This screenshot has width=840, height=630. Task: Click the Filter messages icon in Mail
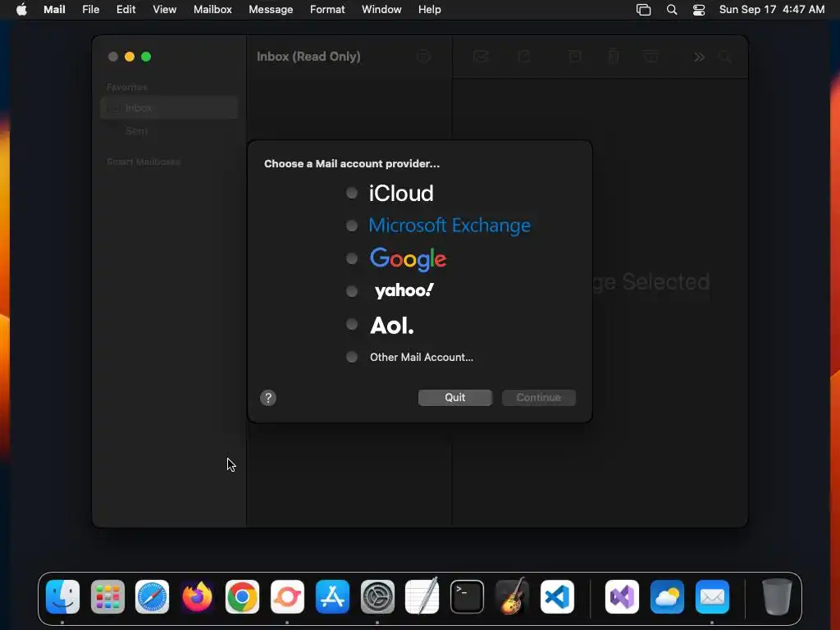(423, 57)
